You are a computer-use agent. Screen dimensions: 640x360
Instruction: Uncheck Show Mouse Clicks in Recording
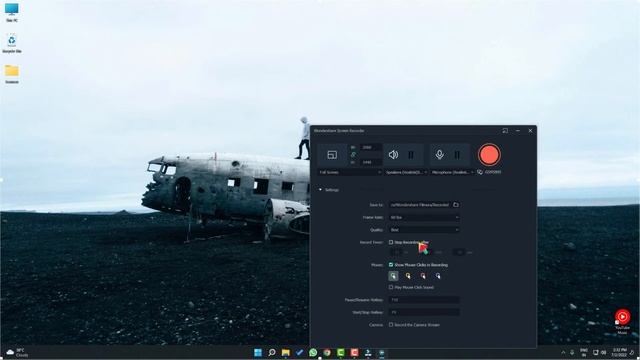[x=391, y=265]
